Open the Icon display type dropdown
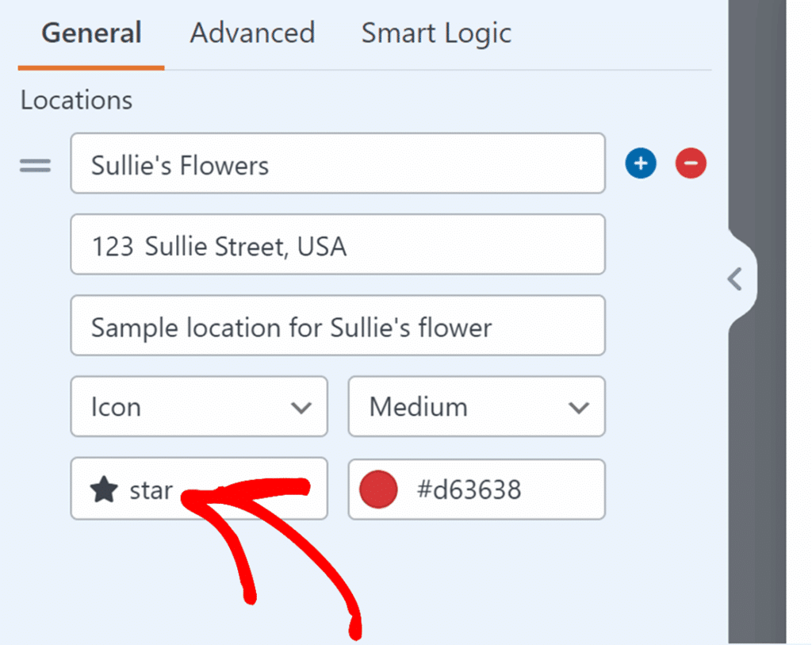 [199, 407]
